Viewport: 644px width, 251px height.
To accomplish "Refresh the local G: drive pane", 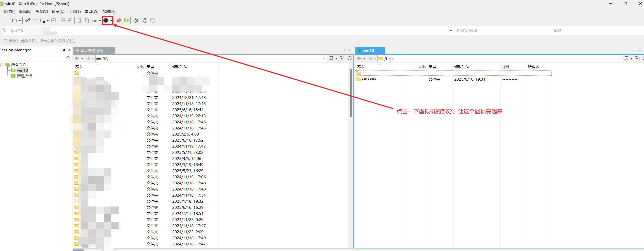I will pyautogui.click(x=350, y=58).
